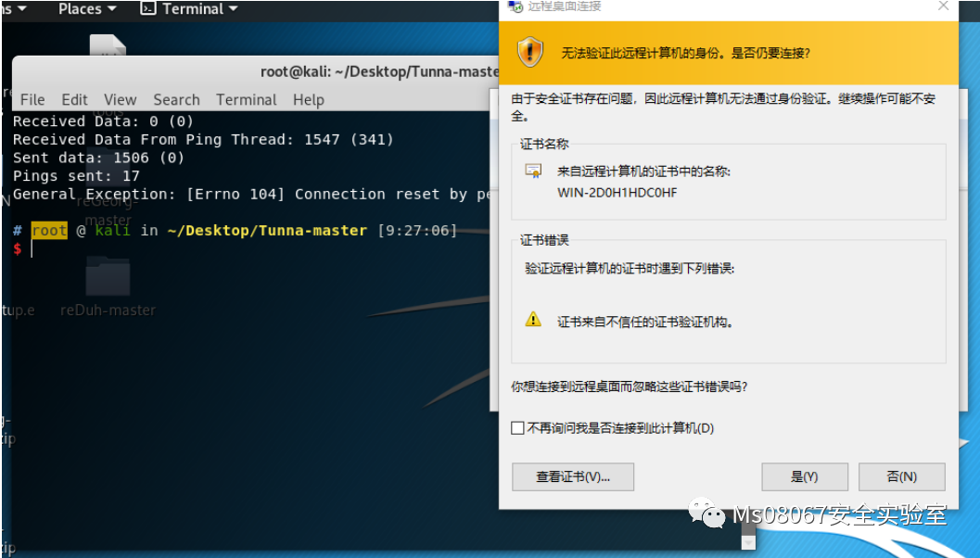The width and height of the screenshot is (980, 558).
Task: Click the Remote Desktop Connection title bar icon
Action: [515, 6]
